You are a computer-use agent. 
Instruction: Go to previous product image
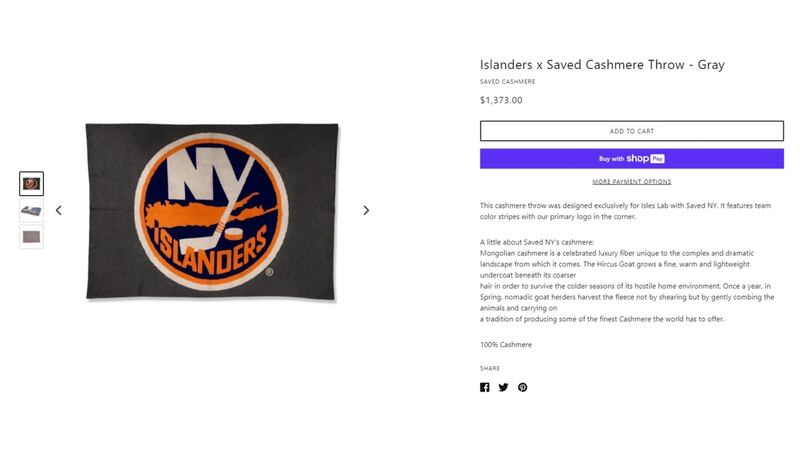tap(58, 210)
